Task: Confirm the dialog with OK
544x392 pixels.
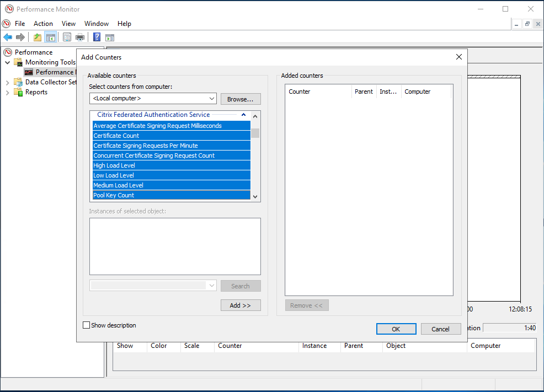Action: [x=396, y=329]
